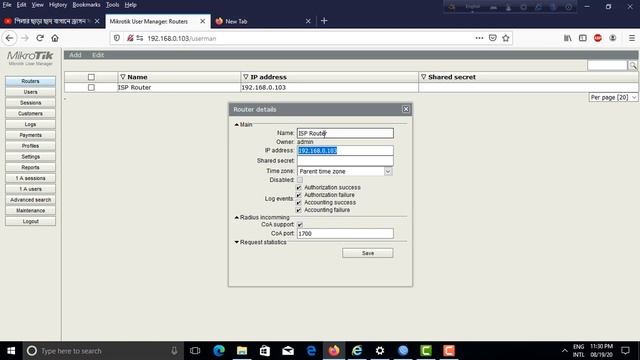Open the Firefox Bookmarks menu

87,5
